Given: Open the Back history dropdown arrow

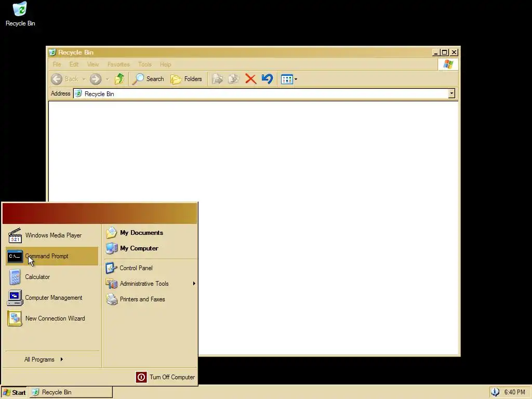Looking at the screenshot, I should [84, 79].
